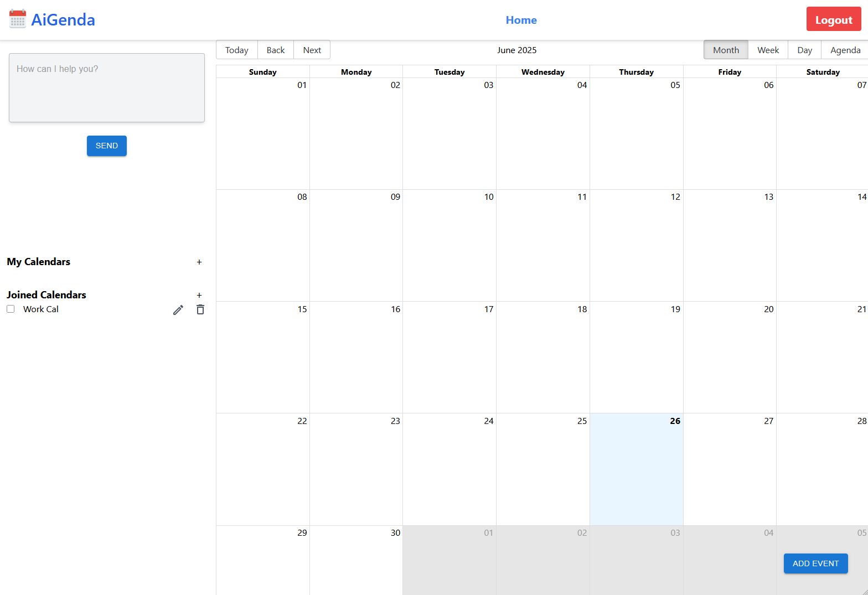Delete Work Cal using the trash icon
The width and height of the screenshot is (868, 595).
pyautogui.click(x=200, y=310)
